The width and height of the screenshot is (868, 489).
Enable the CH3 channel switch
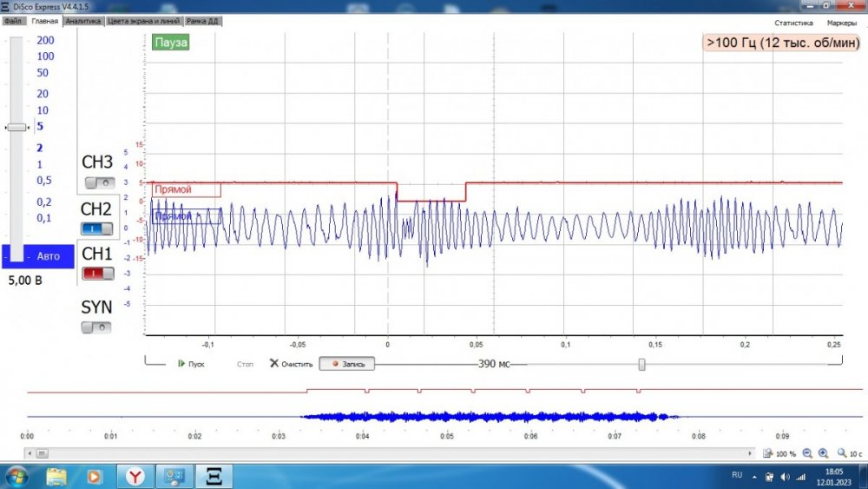coord(97,183)
